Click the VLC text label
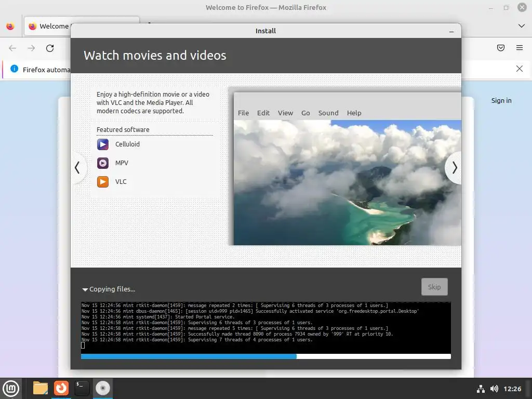This screenshot has height=399, width=532. pos(121,181)
